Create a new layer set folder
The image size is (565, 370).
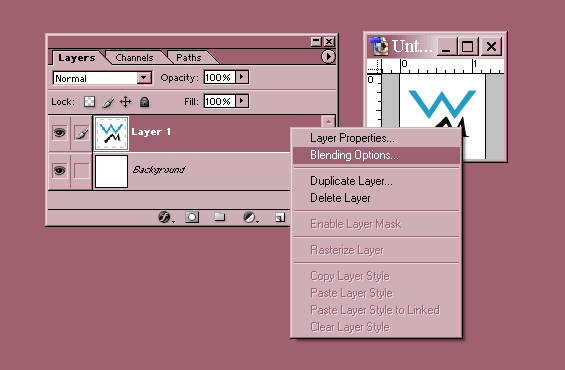(219, 217)
